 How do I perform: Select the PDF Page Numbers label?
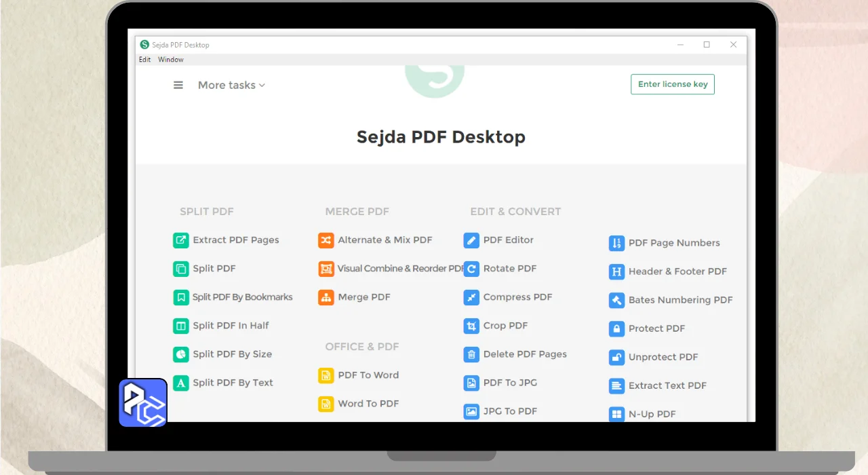tap(674, 243)
